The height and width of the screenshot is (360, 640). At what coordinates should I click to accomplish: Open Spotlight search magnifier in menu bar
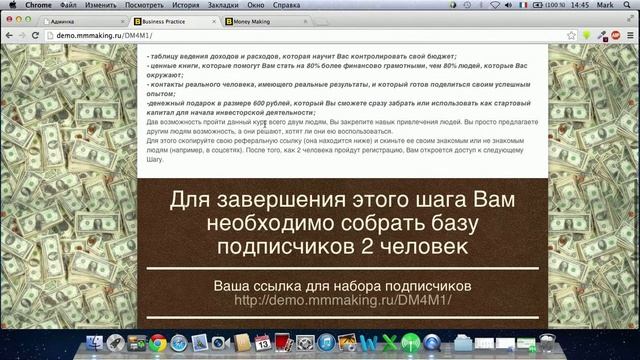[627, 5]
